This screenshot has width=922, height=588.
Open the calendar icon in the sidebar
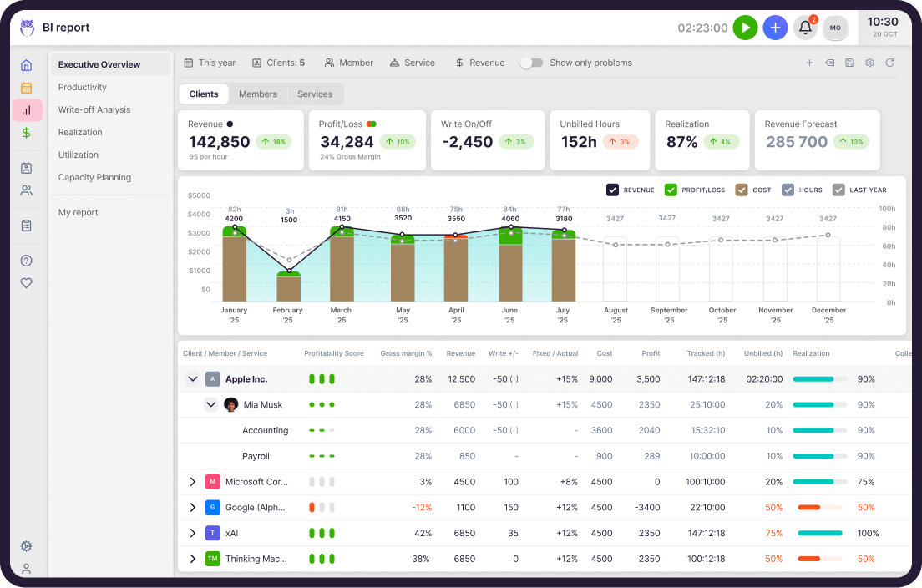click(27, 88)
